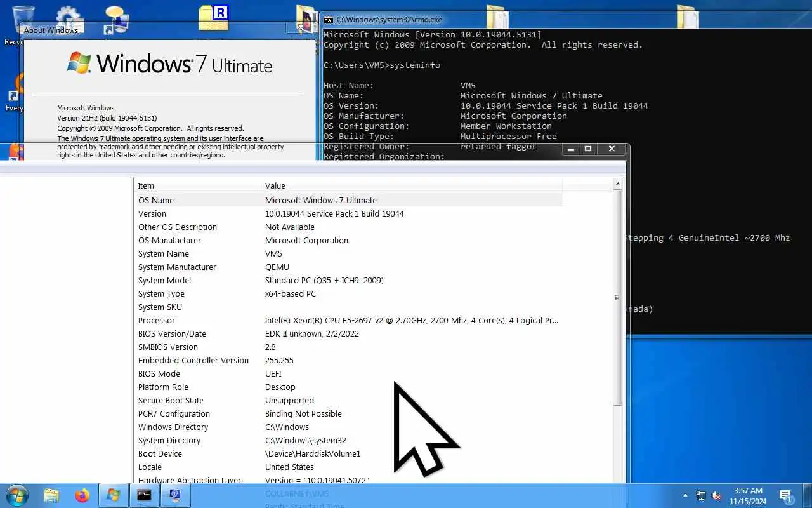This screenshot has width=812, height=508.
Task: Click the 'Binding Not Possible' value
Action: pyautogui.click(x=303, y=413)
